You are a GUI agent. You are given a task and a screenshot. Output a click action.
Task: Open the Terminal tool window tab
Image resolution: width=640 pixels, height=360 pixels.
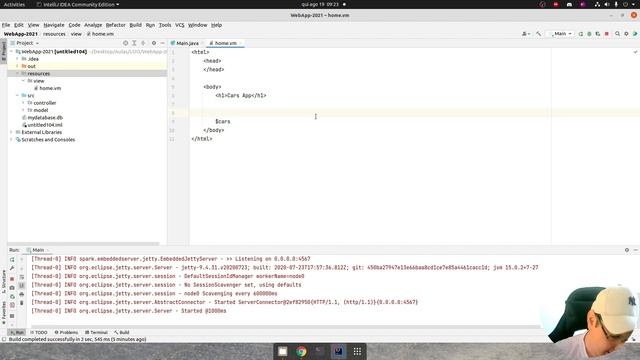point(96,332)
